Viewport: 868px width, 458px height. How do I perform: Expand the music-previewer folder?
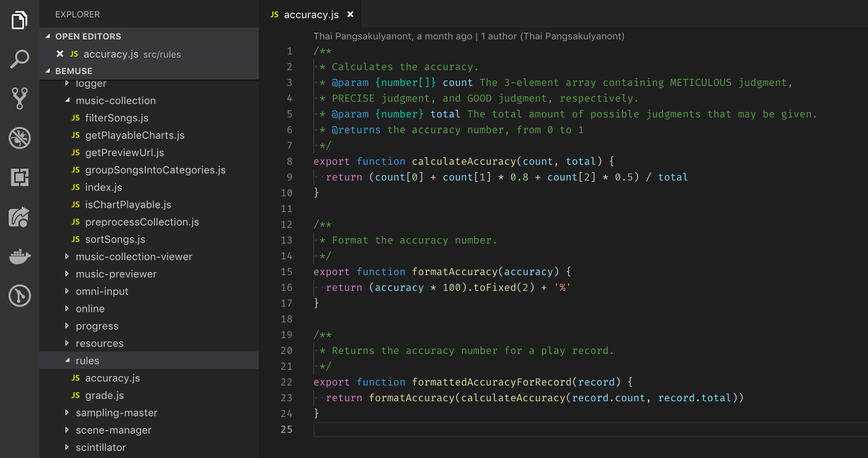pyautogui.click(x=67, y=274)
